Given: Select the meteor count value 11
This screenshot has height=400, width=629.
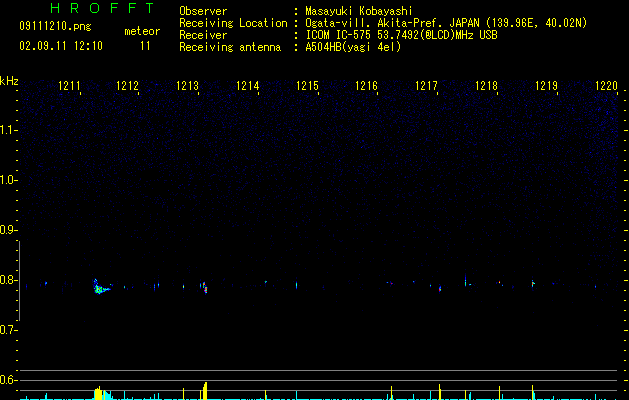Looking at the screenshot, I should (x=145, y=46).
